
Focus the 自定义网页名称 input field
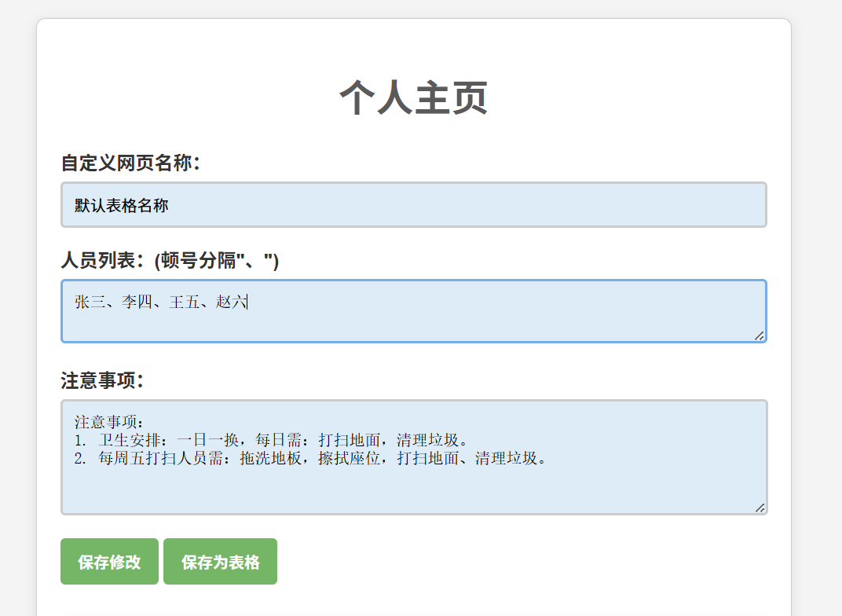tap(413, 204)
